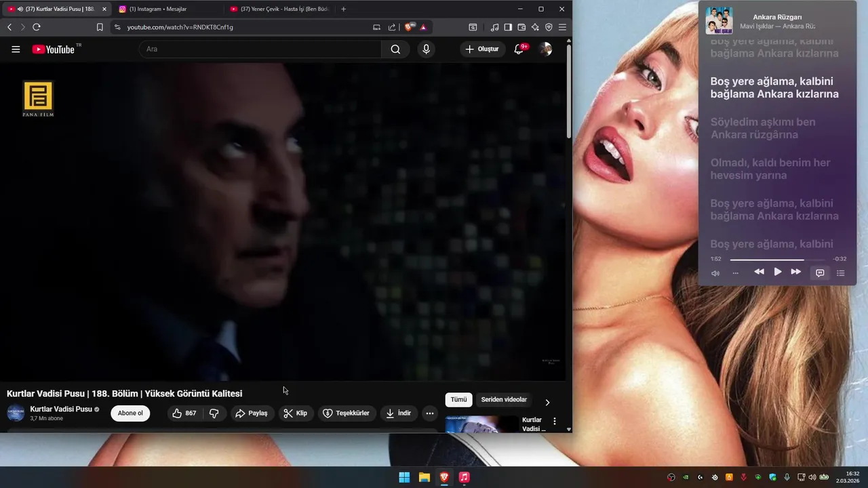
Task: Go back with the browser back arrow
Action: (9, 27)
